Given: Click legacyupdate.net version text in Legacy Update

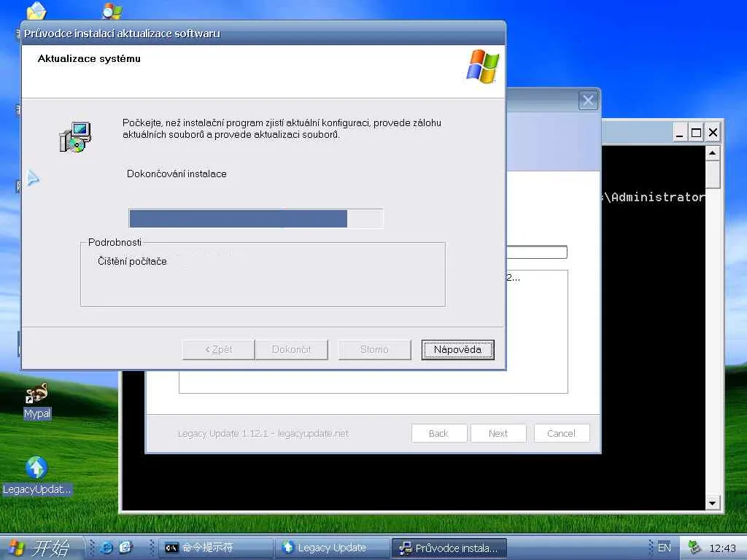Looking at the screenshot, I should pos(263,434).
